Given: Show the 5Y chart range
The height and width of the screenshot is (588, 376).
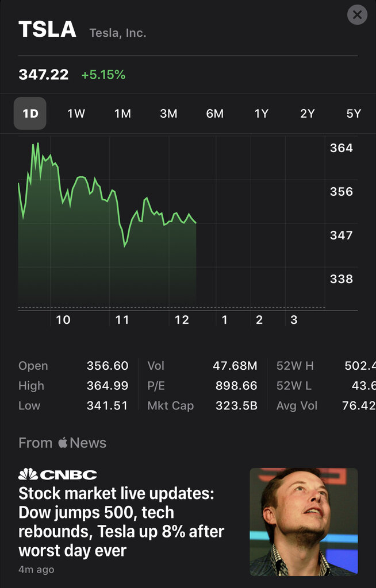Looking at the screenshot, I should (x=354, y=113).
